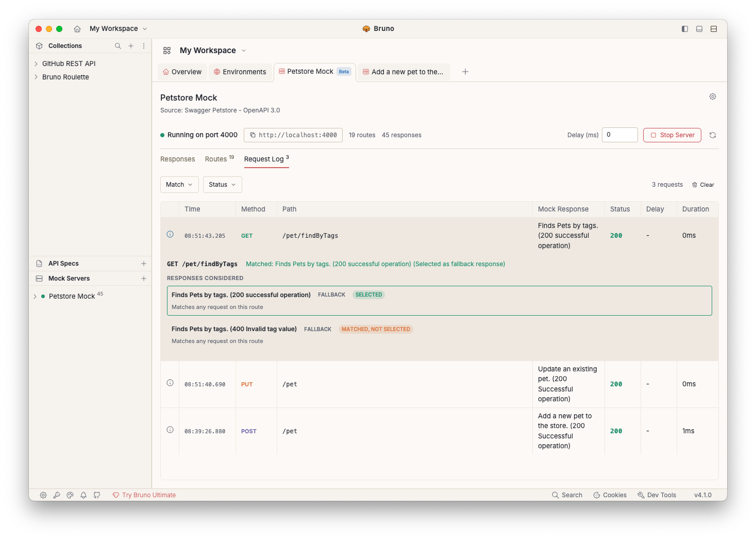Click the API Specs panel icon
The image size is (756, 539).
pyautogui.click(x=39, y=264)
